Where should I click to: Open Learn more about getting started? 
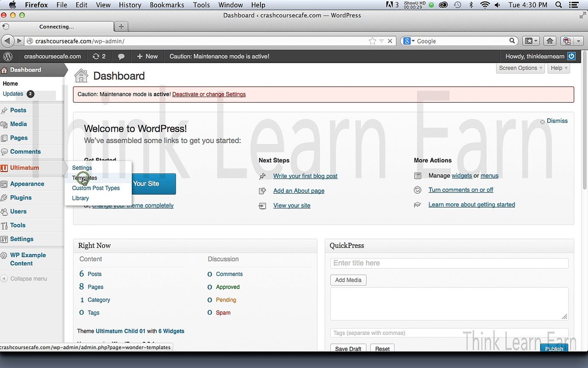coord(472,204)
